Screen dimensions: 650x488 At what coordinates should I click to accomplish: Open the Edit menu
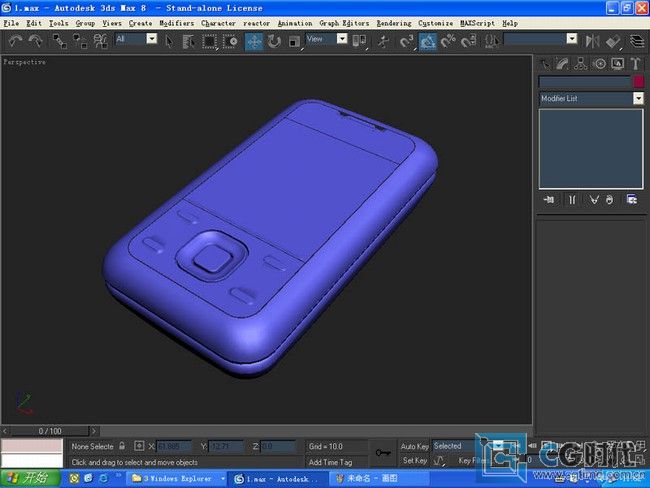(34, 23)
